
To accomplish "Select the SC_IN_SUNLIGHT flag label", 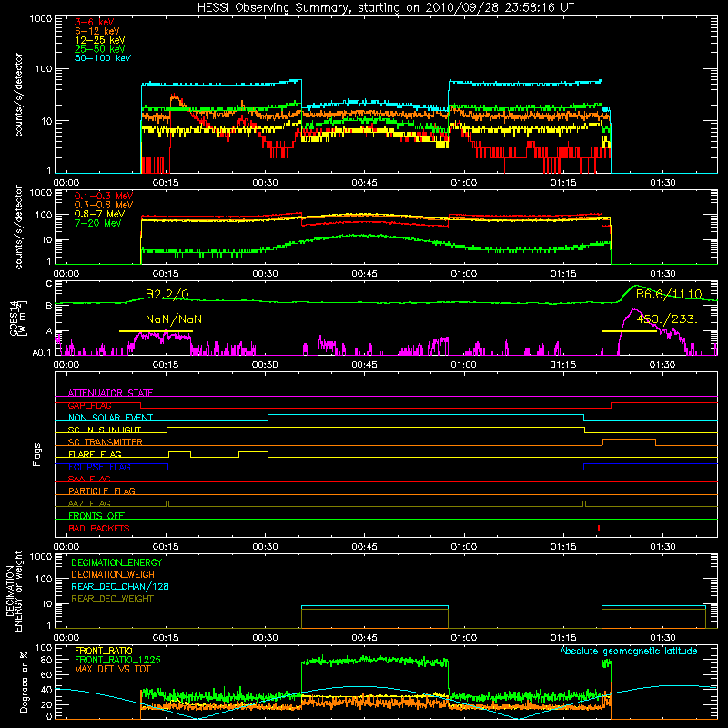I will (x=105, y=430).
